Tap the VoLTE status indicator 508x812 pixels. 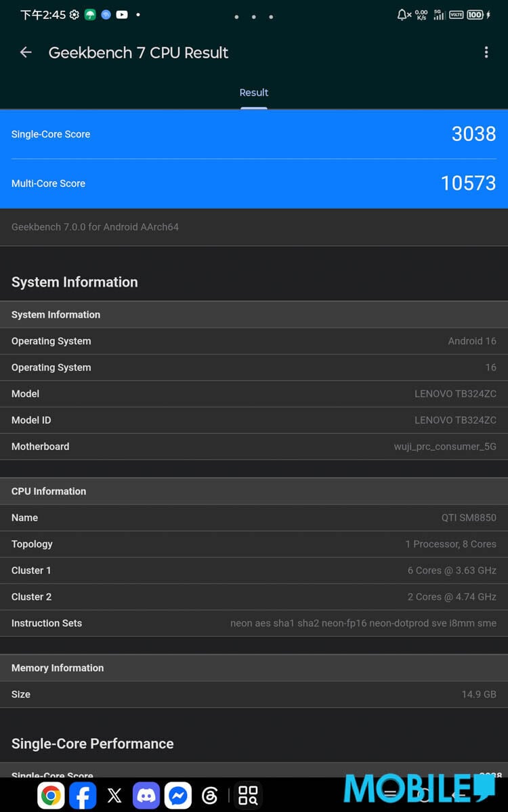[457, 14]
